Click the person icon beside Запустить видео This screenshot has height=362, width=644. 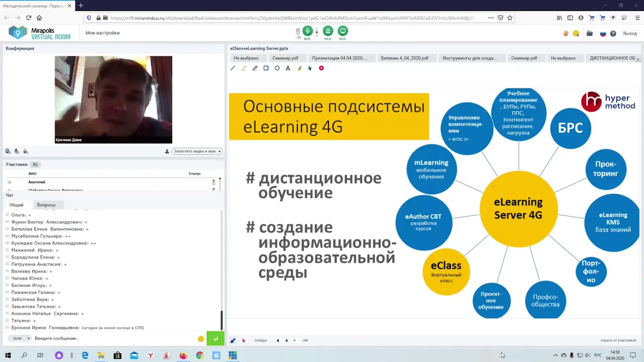pos(167,151)
